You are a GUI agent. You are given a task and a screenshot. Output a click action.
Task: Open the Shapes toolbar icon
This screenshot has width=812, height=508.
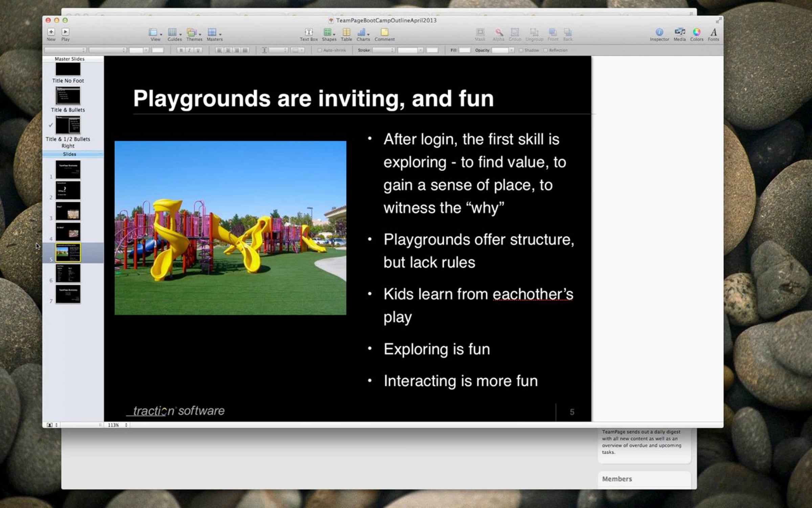coord(327,32)
